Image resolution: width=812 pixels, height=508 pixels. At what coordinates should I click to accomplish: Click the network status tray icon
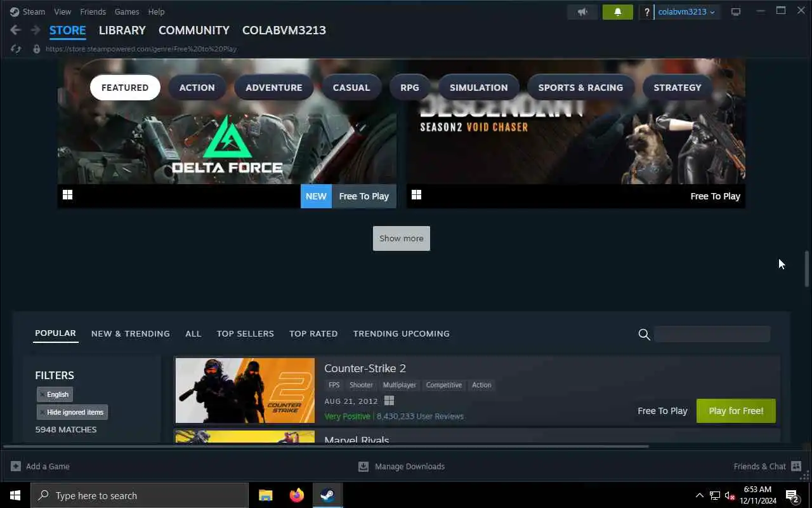point(715,495)
